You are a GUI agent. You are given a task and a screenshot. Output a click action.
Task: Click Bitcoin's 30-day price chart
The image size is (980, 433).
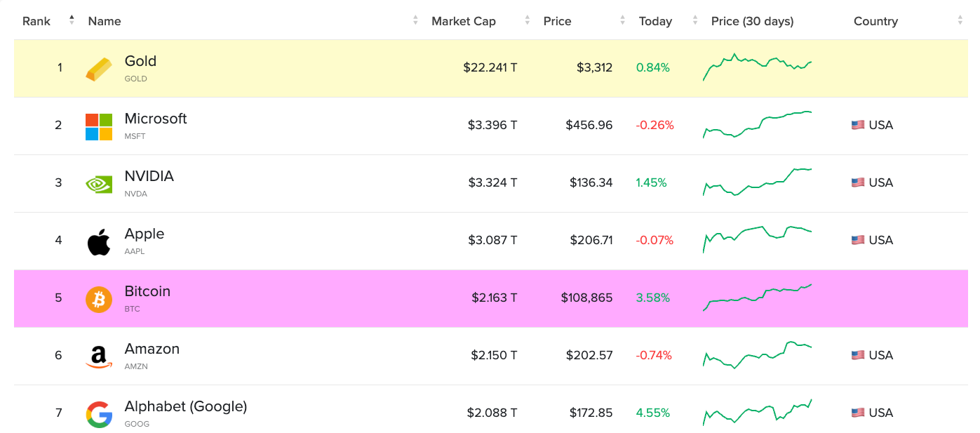pos(758,296)
